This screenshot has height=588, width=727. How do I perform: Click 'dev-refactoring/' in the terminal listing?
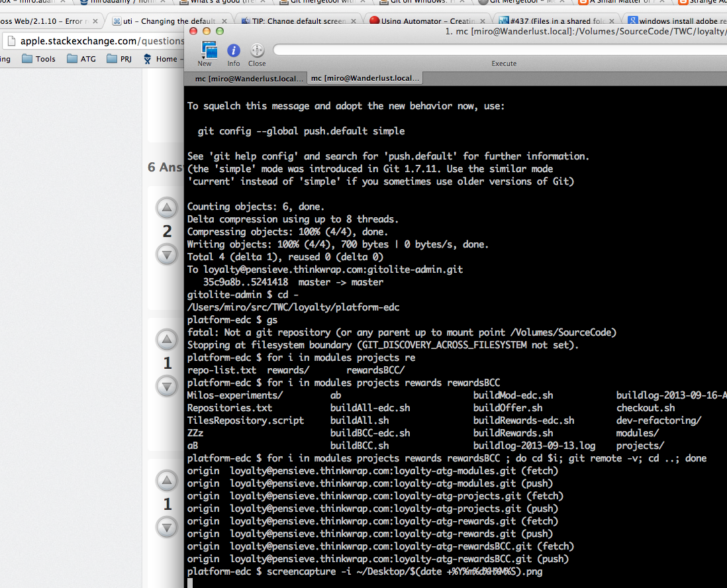(659, 420)
